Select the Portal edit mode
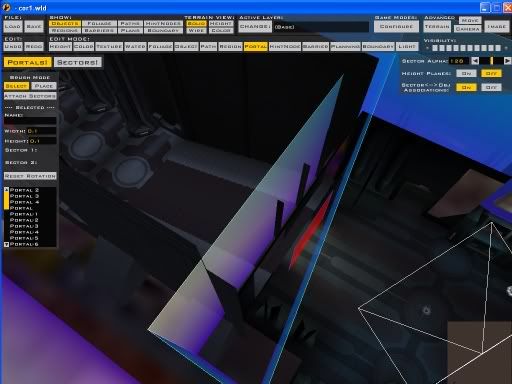Screen dimensions: 512x384 (256, 47)
